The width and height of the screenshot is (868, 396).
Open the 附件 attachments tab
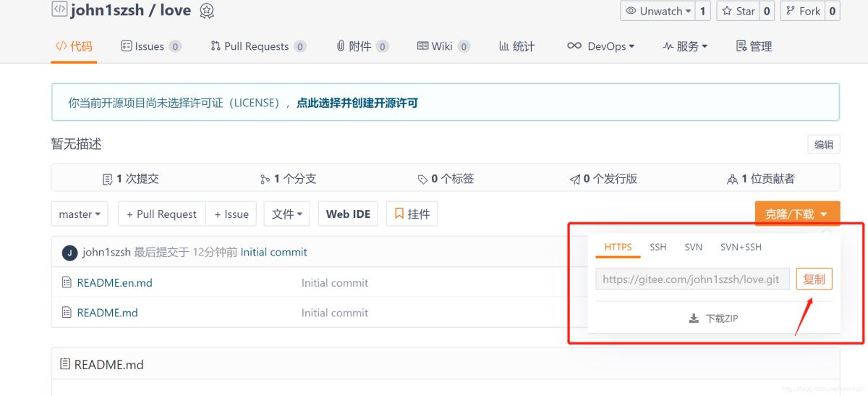[362, 46]
